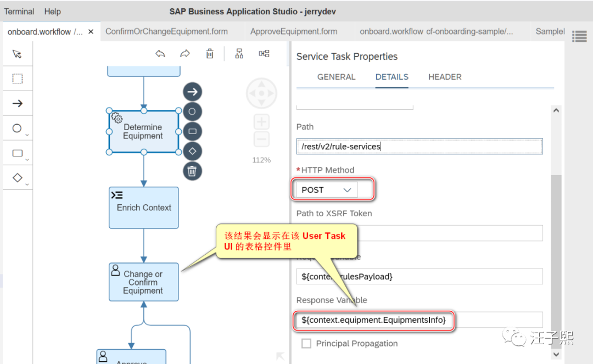Screen dimensions: 593x364
Task: Open the editor list icon at top right
Action: click(579, 36)
